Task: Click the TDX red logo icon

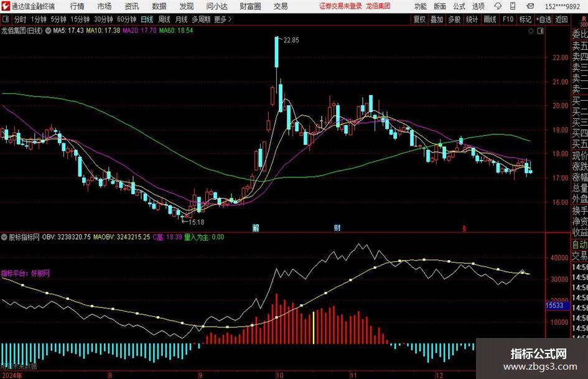Action: (6, 6)
